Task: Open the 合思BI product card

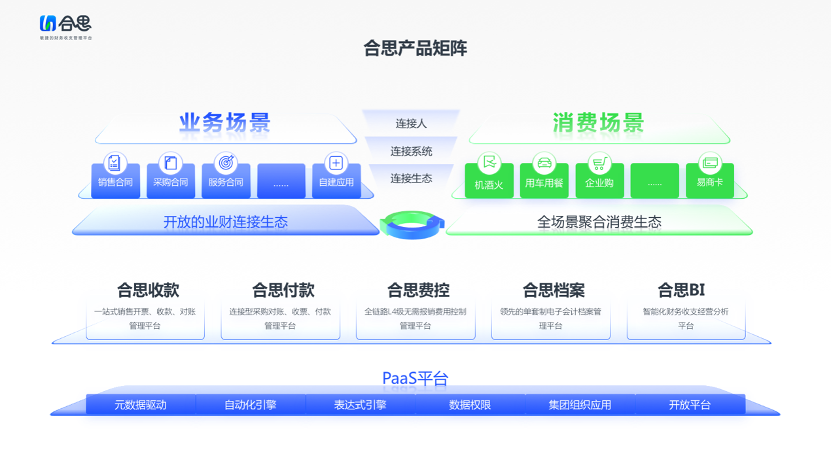Action: click(686, 310)
